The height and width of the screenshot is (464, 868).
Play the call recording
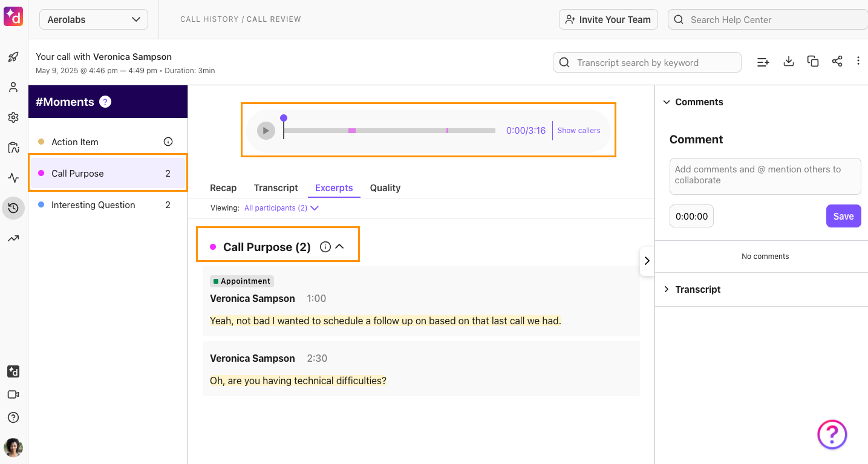(x=266, y=130)
